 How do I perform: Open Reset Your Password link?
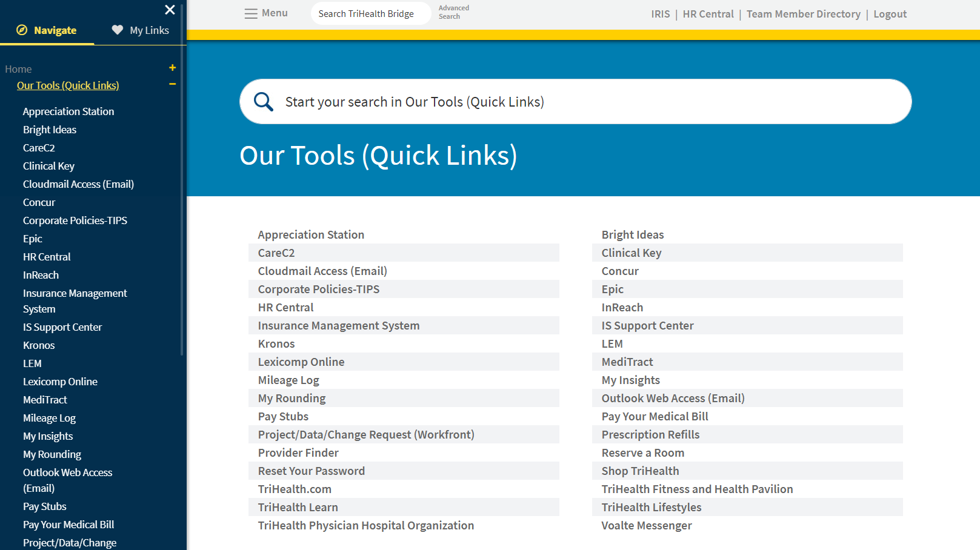(312, 471)
